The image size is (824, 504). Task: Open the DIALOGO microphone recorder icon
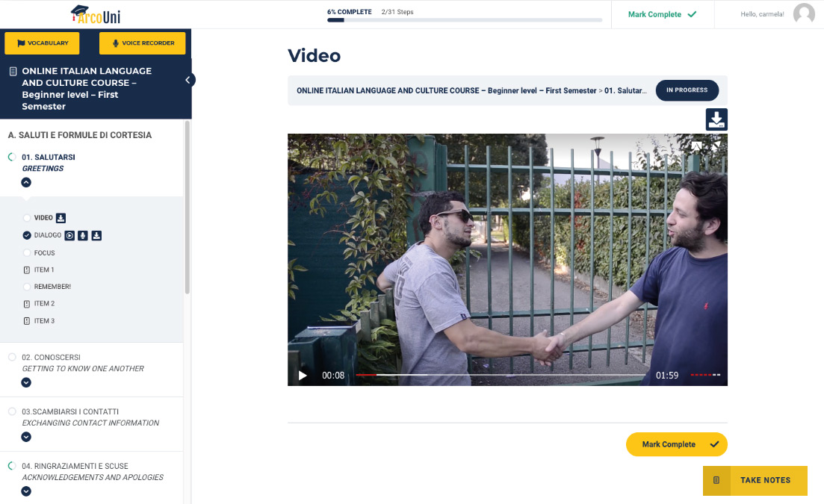(x=83, y=235)
